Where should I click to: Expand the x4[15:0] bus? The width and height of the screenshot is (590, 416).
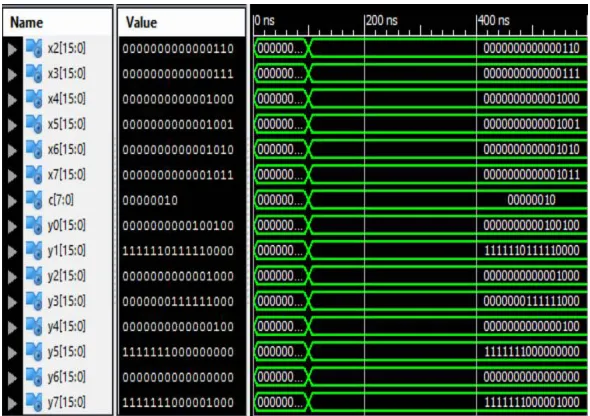coord(12,99)
